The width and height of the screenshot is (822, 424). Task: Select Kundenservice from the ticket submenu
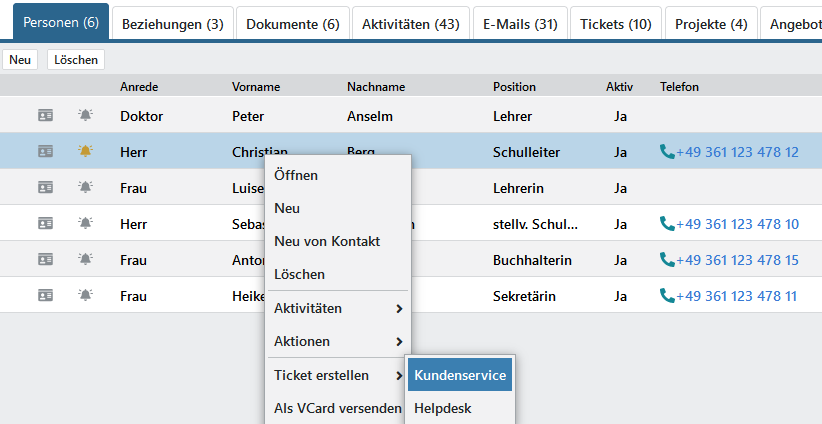coord(461,376)
